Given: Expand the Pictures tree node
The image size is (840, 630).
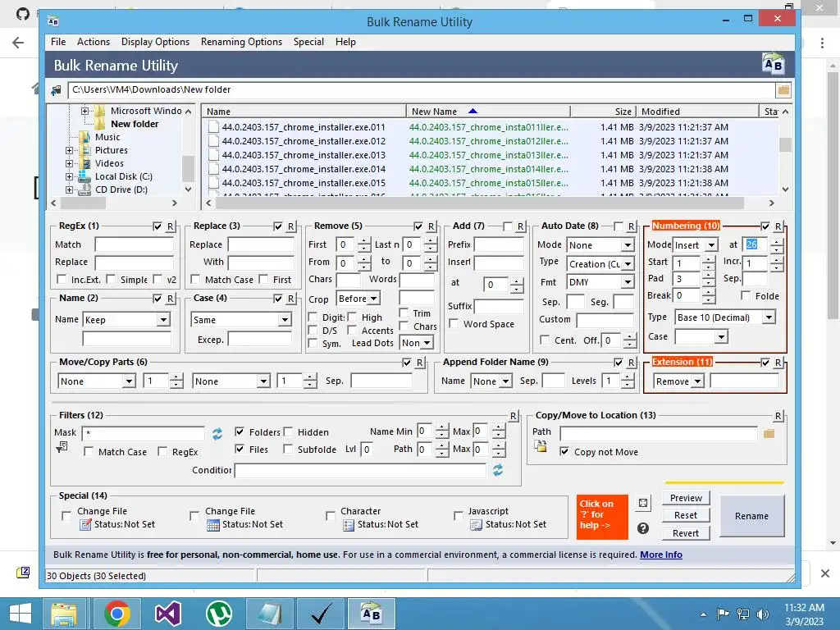Looking at the screenshot, I should coord(69,151).
